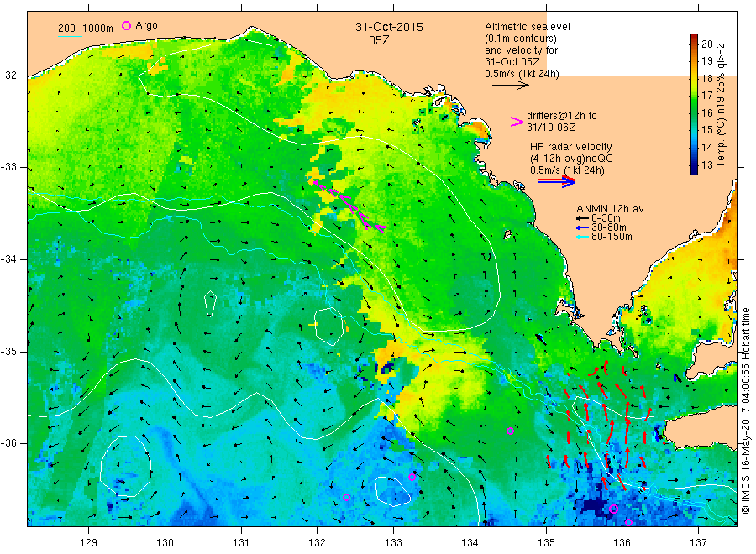Image resolution: width=756 pixels, height=554 pixels.
Task: Click the 17 degree color bar tick label
Action: pyautogui.click(x=706, y=96)
